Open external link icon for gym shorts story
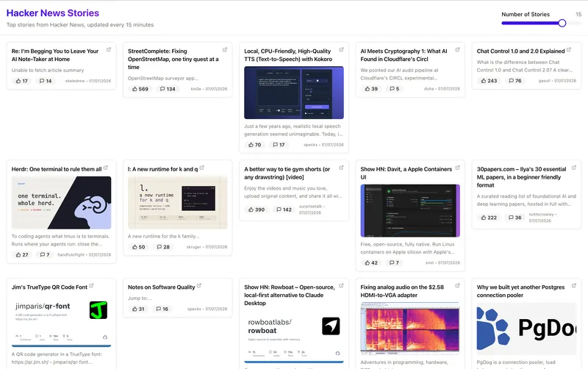The width and height of the screenshot is (588, 369). [x=341, y=168]
